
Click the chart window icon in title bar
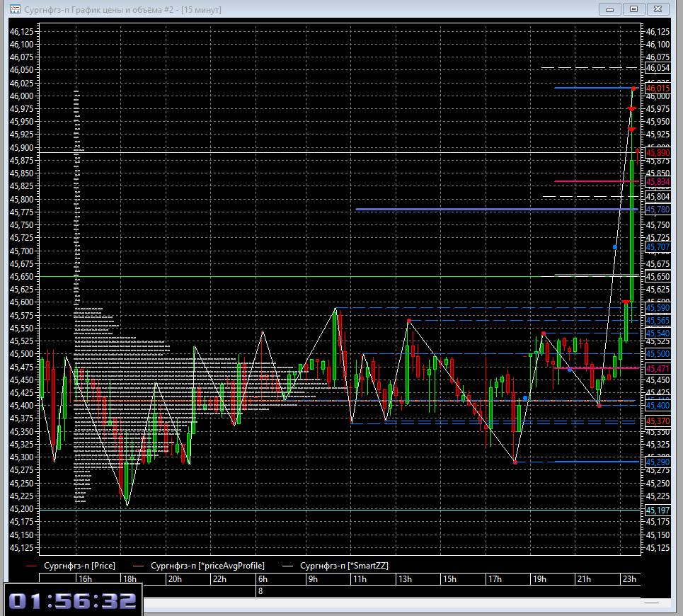pos(16,9)
